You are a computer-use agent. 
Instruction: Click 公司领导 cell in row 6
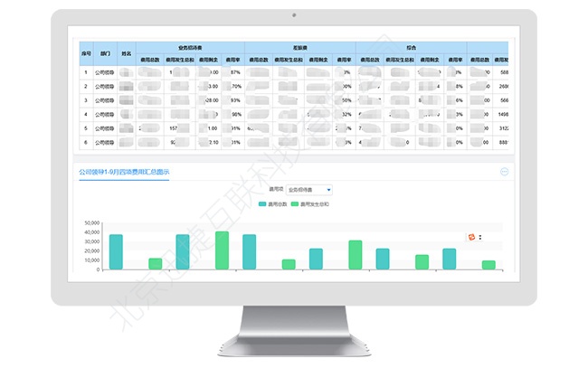[x=105, y=142]
